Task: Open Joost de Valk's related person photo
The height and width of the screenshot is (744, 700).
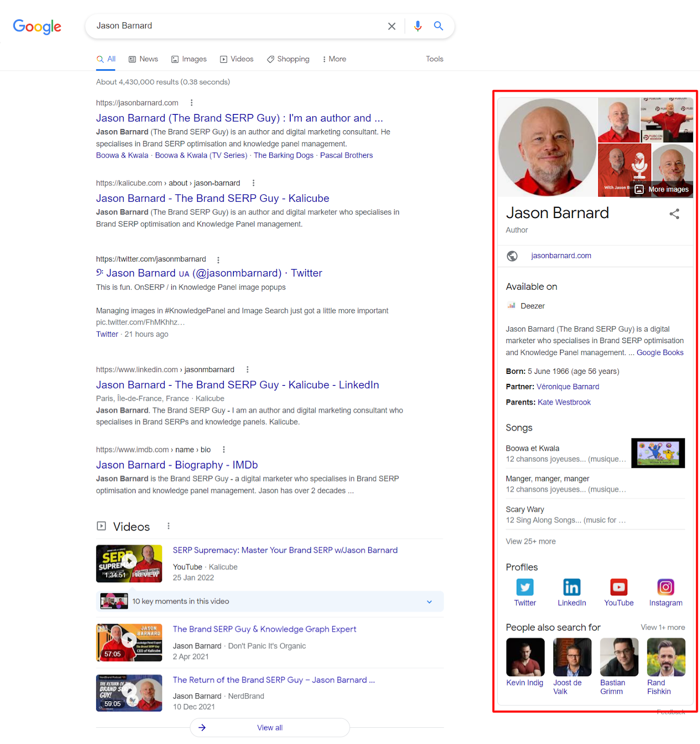Action: pos(573,657)
